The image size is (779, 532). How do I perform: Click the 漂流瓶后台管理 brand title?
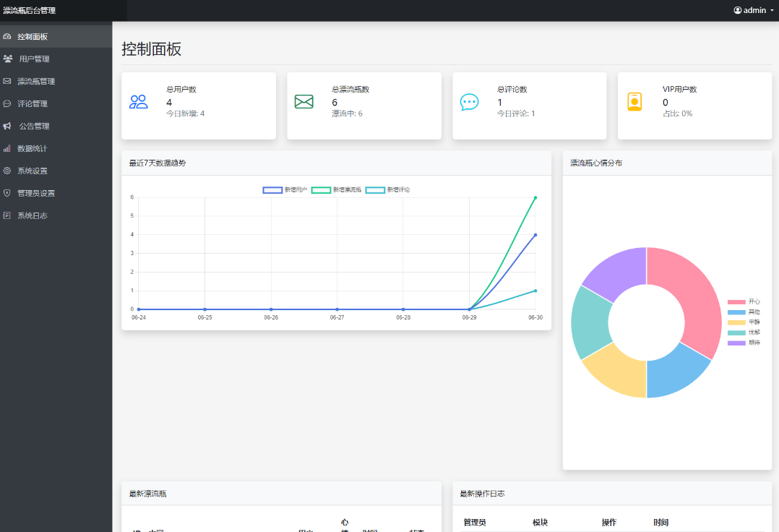pos(30,10)
